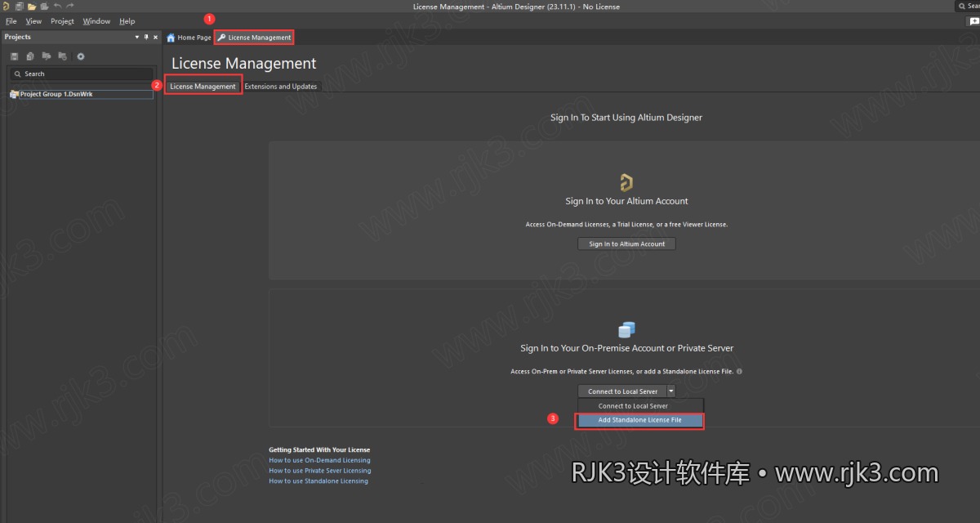Viewport: 980px width, 523px height.
Task: Select the License Management sub-tab
Action: (203, 86)
